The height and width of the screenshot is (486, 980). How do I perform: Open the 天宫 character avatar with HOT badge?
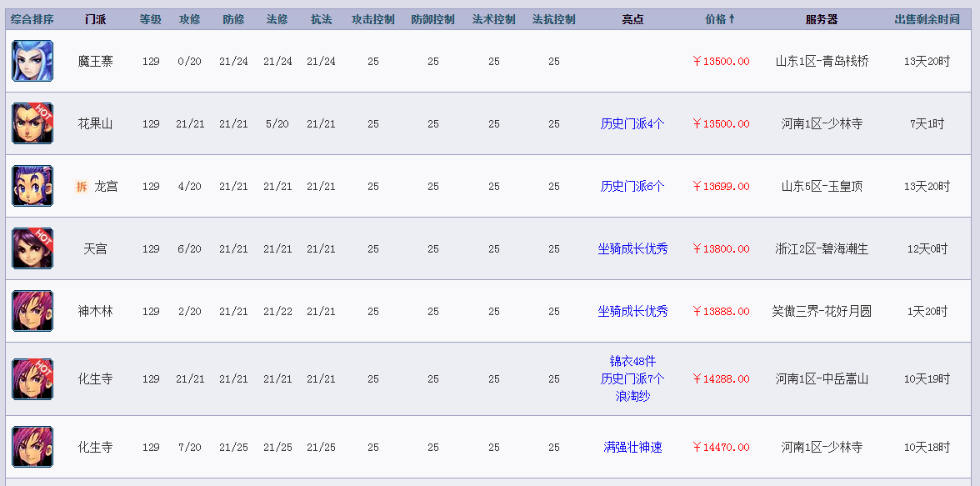[32, 248]
